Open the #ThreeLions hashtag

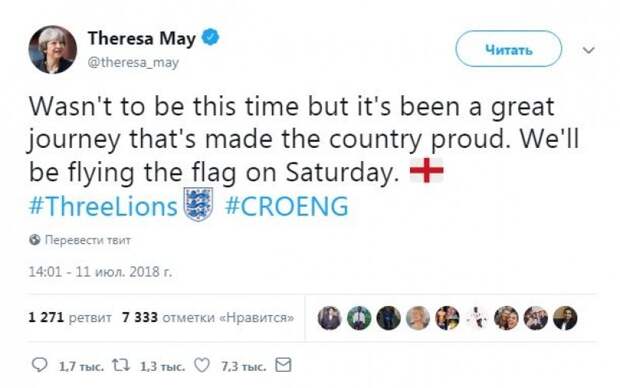[103, 206]
